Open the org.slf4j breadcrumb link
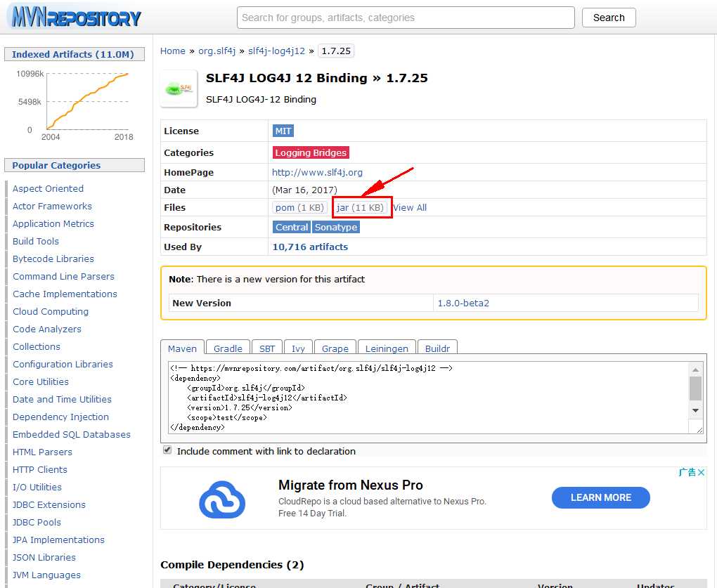 tap(217, 51)
